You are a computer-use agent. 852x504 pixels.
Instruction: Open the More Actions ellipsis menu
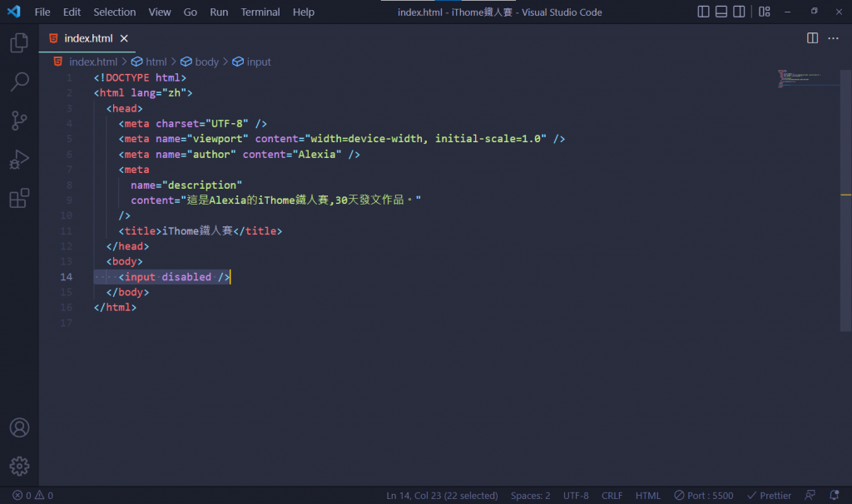point(833,38)
